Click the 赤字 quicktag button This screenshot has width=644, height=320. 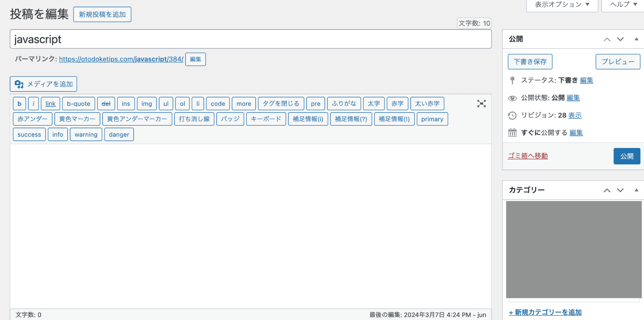[397, 104]
